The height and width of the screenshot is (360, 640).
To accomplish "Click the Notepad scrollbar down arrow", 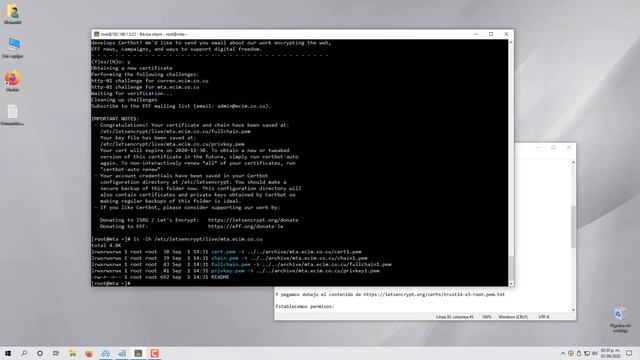I will 573,310.
